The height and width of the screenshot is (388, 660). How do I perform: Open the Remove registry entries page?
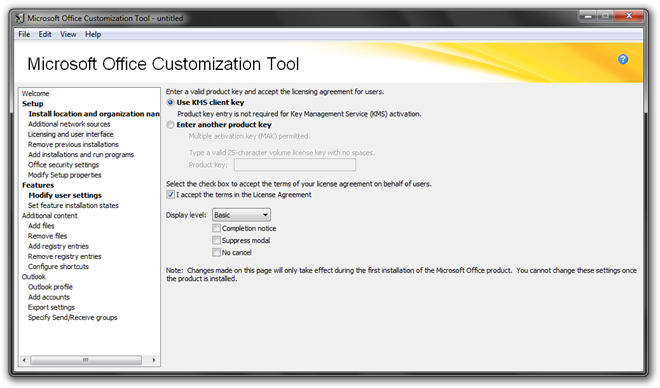64,256
